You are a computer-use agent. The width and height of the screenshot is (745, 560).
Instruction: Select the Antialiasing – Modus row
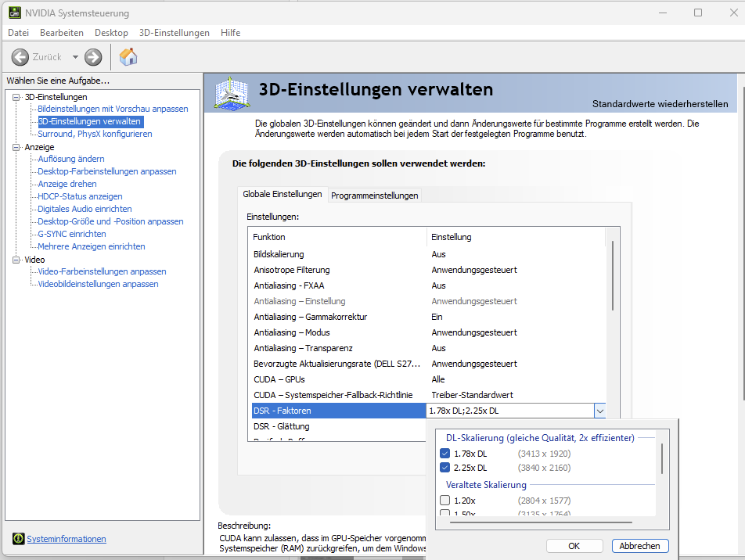pyautogui.click(x=429, y=333)
